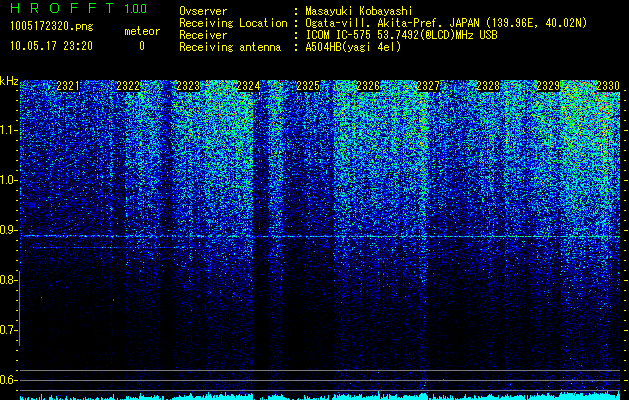Image resolution: width=629 pixels, height=400 pixels.
Task: Click the 2321 time marker
Action: coord(68,86)
